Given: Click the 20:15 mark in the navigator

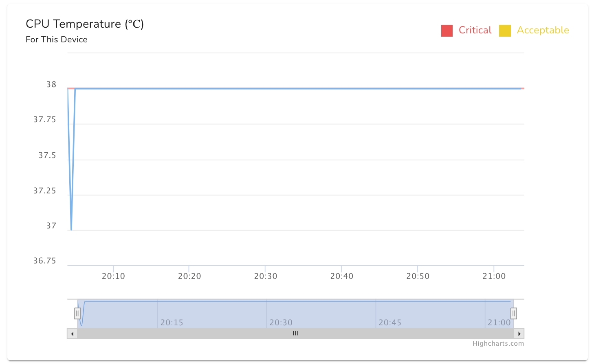Looking at the screenshot, I should pyautogui.click(x=172, y=322).
